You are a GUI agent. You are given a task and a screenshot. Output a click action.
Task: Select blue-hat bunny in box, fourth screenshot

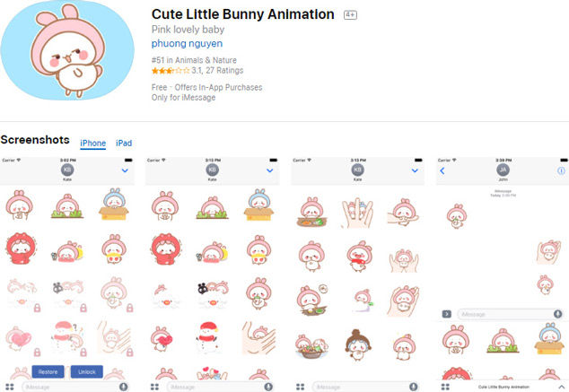point(549,338)
